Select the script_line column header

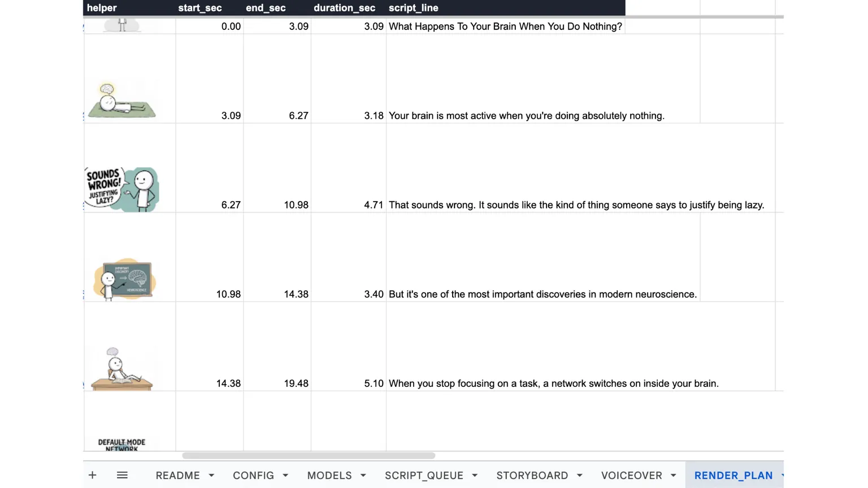pyautogui.click(x=506, y=8)
